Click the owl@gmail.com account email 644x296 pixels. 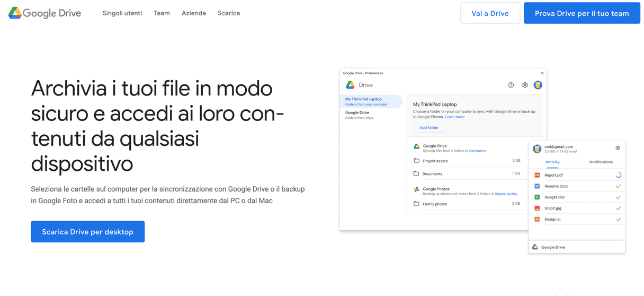(559, 147)
